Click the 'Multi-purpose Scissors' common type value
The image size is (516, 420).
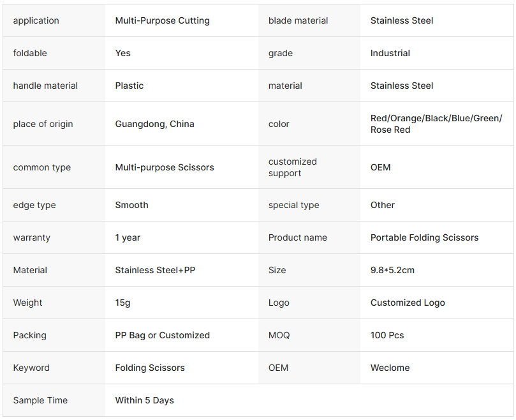pos(165,167)
